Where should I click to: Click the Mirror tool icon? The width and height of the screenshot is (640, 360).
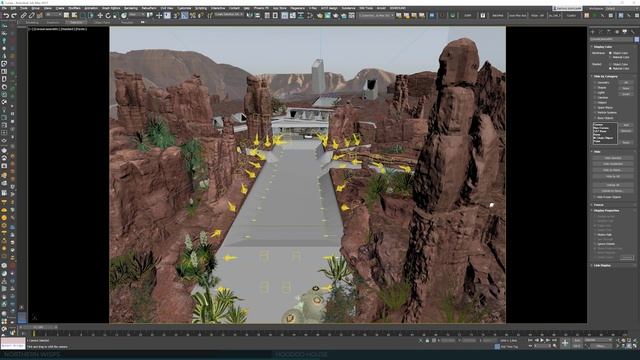[249, 16]
